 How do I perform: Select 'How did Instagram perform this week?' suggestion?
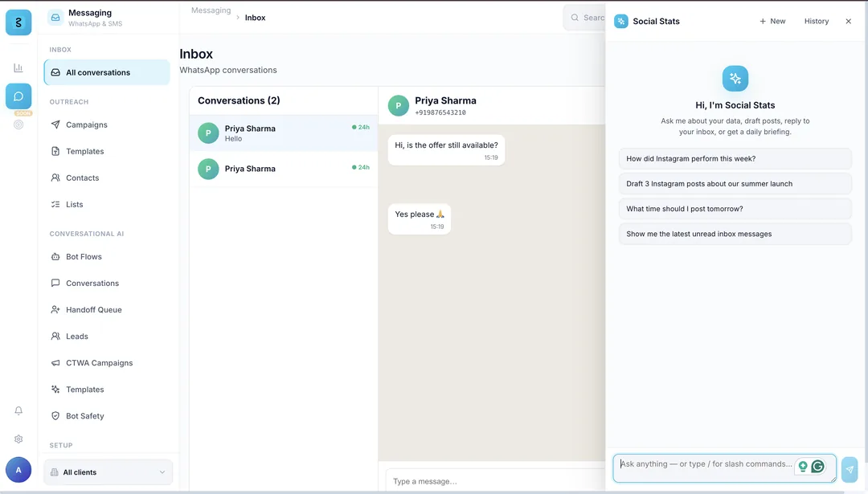(x=735, y=159)
